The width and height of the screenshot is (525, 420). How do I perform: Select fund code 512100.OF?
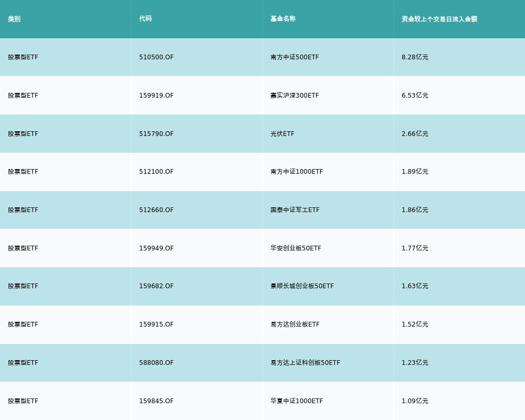(x=156, y=172)
